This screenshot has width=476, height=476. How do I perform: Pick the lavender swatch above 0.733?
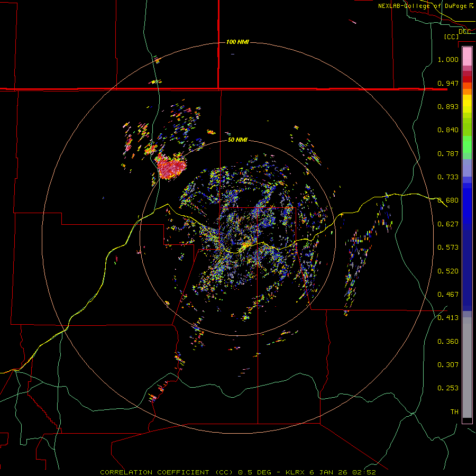point(467,168)
